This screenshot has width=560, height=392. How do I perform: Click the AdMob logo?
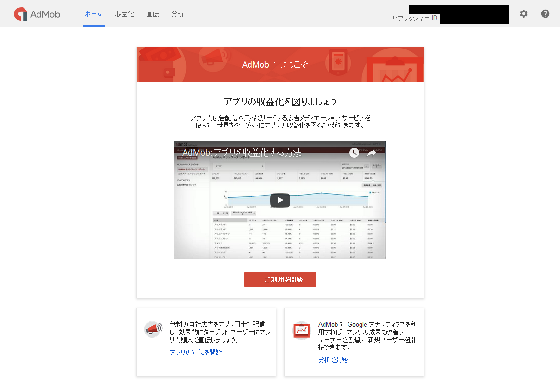coord(37,14)
